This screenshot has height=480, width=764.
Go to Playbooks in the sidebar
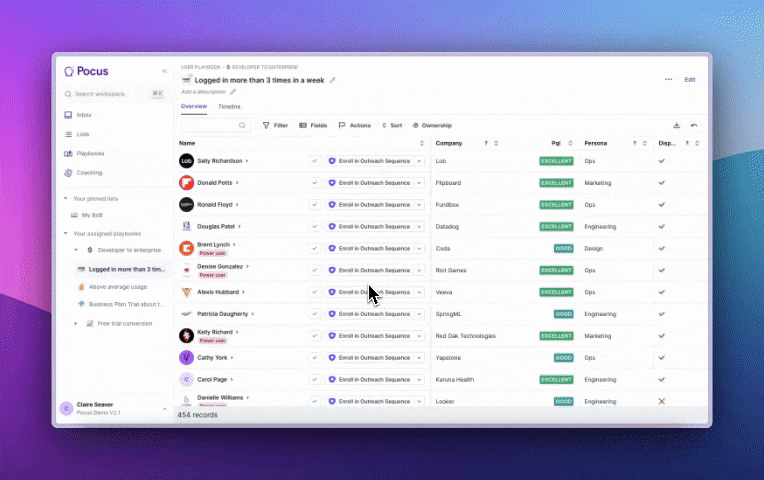click(x=84, y=154)
